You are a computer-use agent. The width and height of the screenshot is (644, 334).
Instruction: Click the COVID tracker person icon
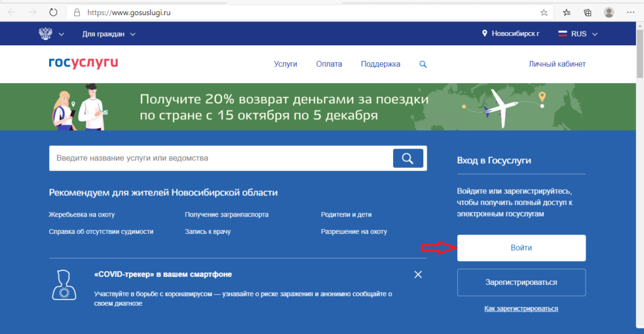pyautogui.click(x=64, y=285)
